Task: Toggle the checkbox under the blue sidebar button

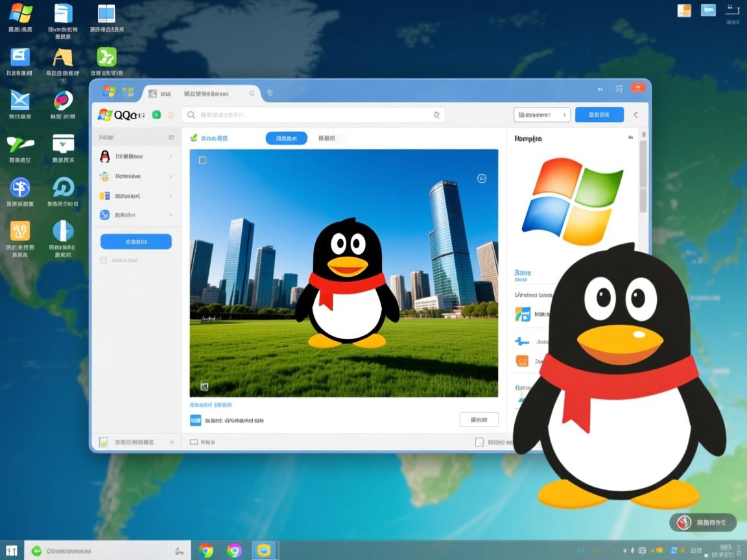Action: 104,260
